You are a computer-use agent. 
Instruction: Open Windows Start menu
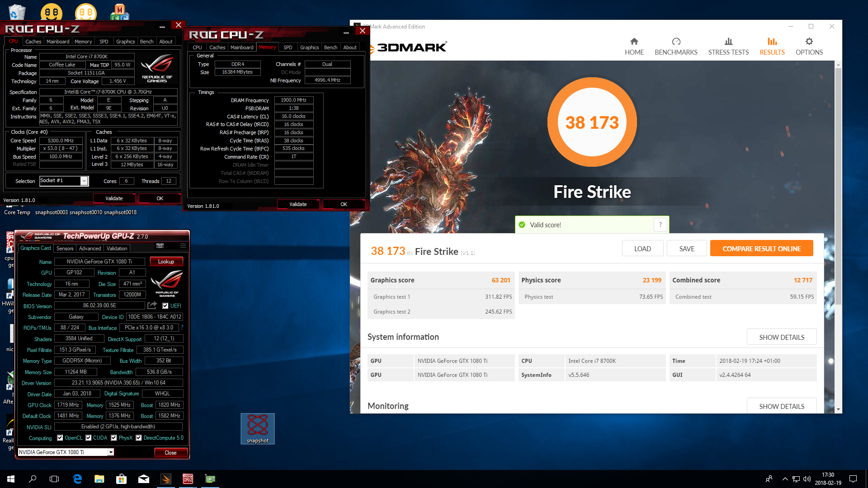pos(11,479)
